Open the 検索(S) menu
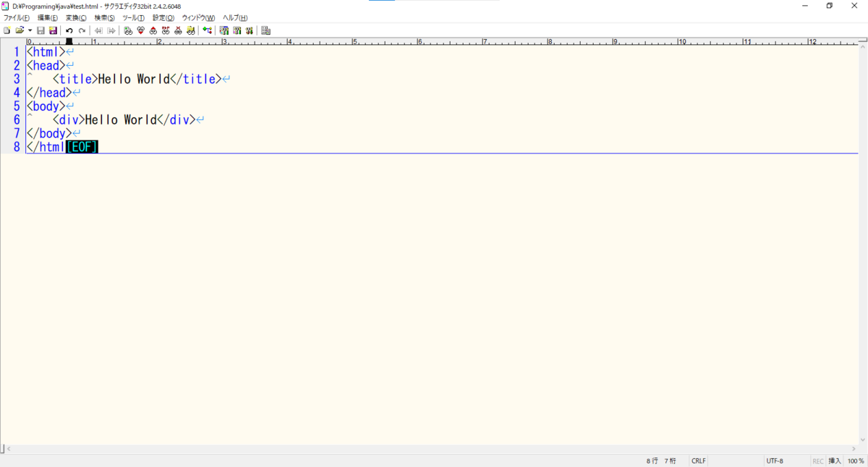This screenshot has width=868, height=467. tap(105, 17)
